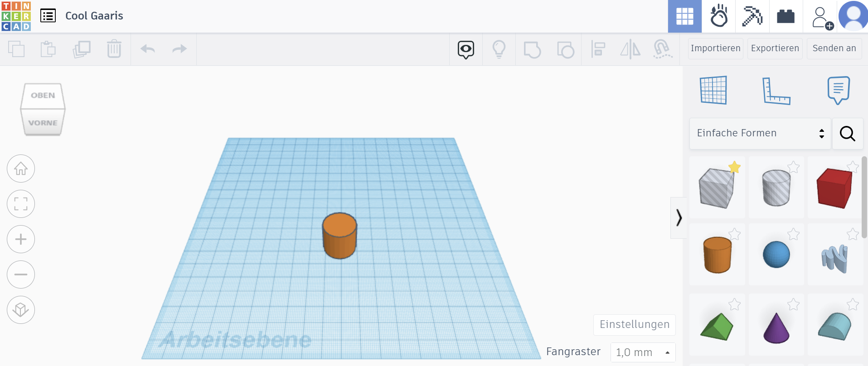This screenshot has height=366, width=868.
Task: Click the Tinkercad logo icon
Action: click(16, 16)
